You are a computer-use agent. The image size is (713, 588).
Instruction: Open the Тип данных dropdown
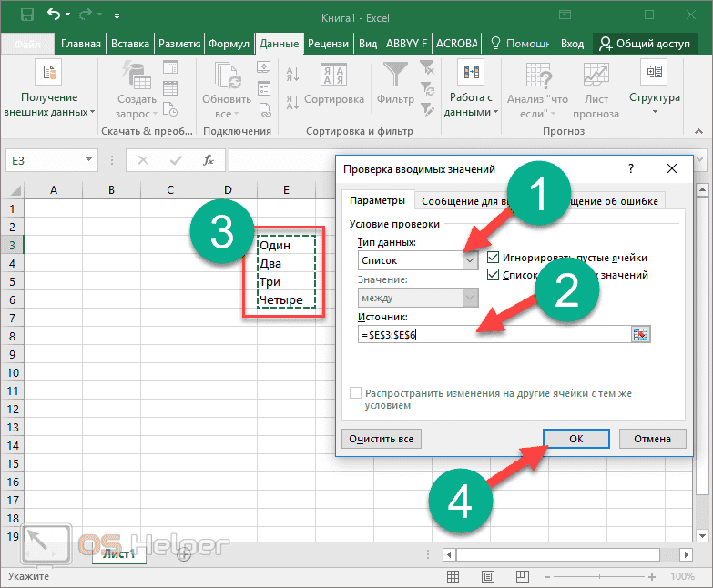[470, 260]
